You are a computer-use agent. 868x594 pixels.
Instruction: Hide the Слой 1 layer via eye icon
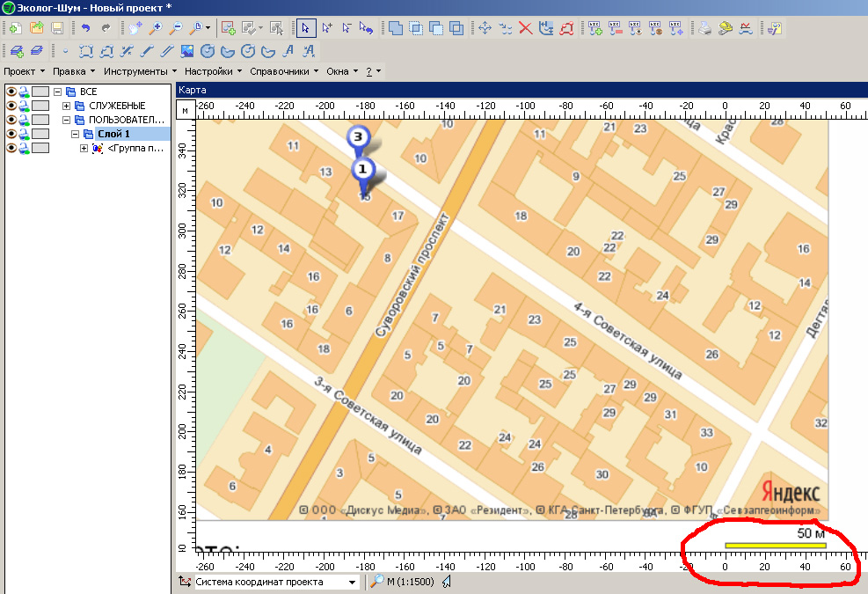(11, 134)
